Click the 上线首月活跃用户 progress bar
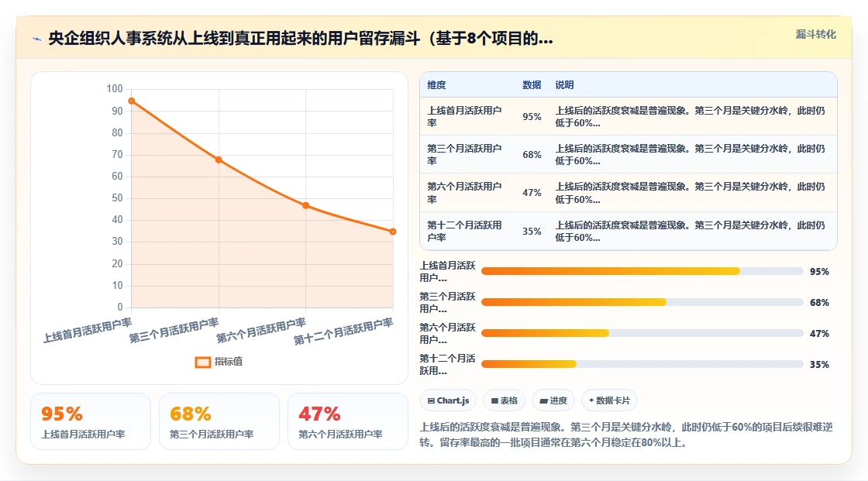The image size is (868, 481). [x=642, y=271]
